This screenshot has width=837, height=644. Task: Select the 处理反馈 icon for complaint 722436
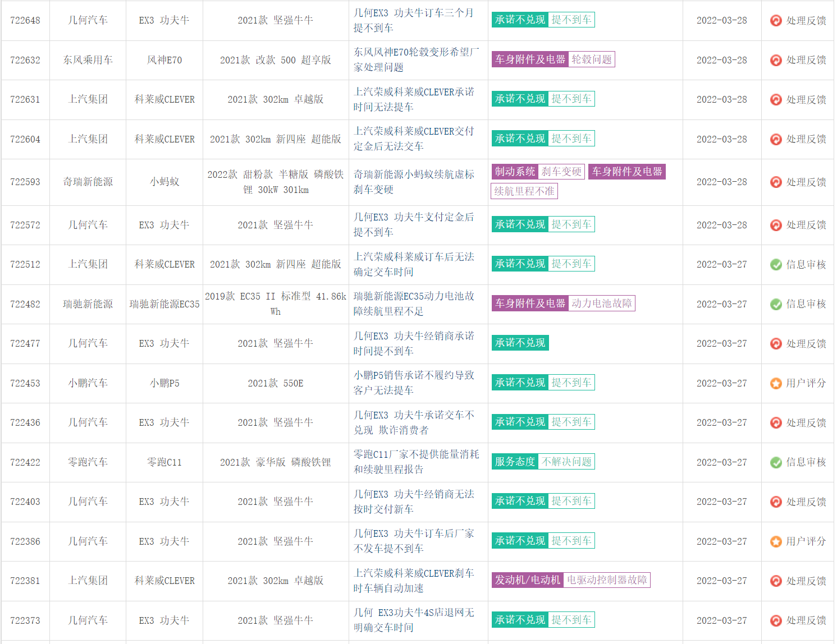(776, 423)
